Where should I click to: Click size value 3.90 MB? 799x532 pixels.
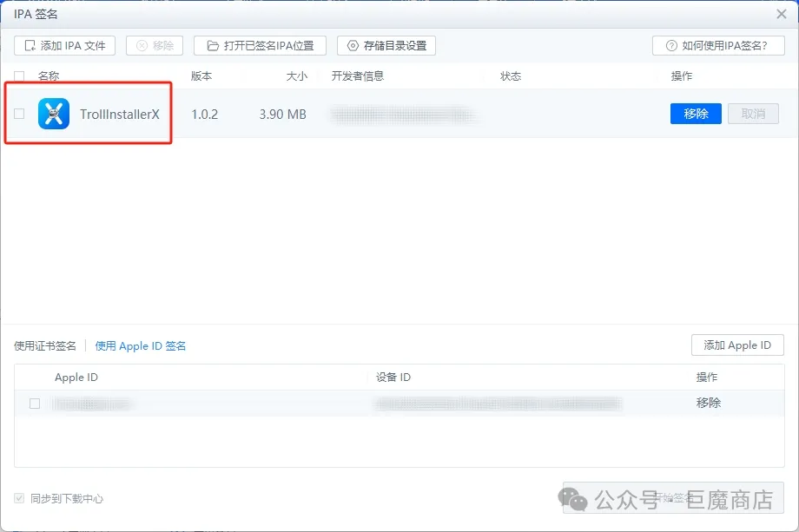pos(283,114)
